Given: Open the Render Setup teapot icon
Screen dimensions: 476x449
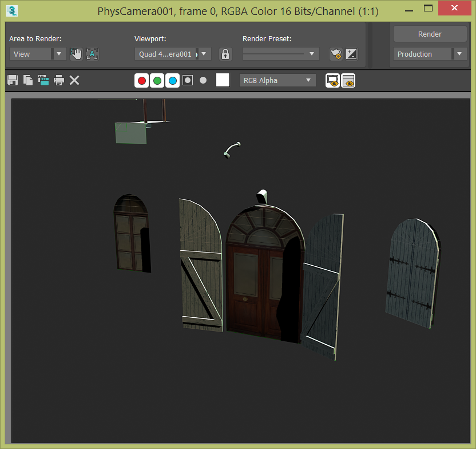Looking at the screenshot, I should 336,53.
